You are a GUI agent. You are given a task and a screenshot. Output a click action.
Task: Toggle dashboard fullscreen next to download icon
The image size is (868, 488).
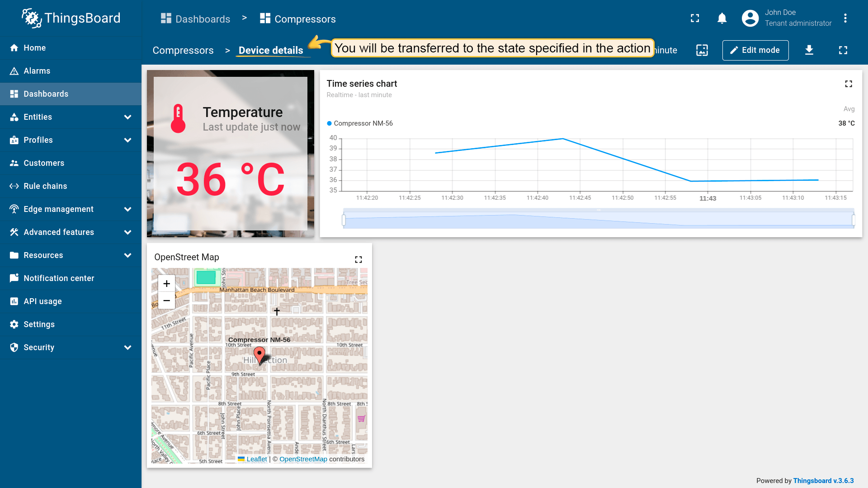(x=843, y=50)
